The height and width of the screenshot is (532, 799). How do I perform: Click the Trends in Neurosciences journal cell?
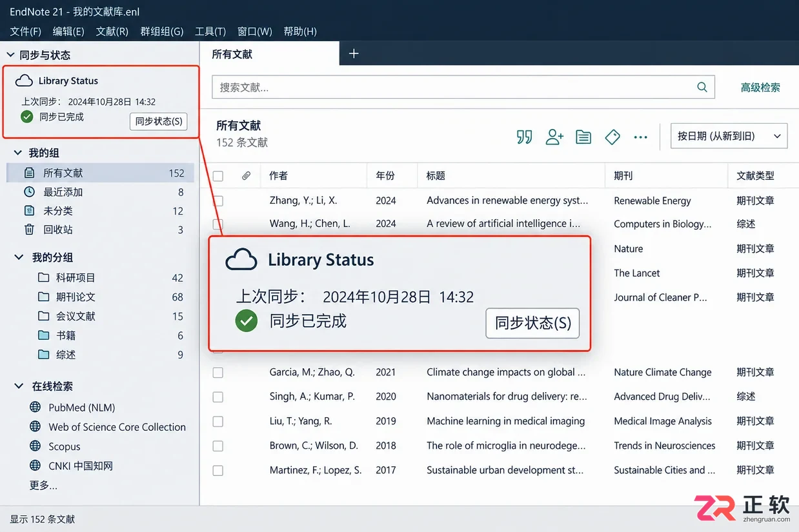pos(665,446)
